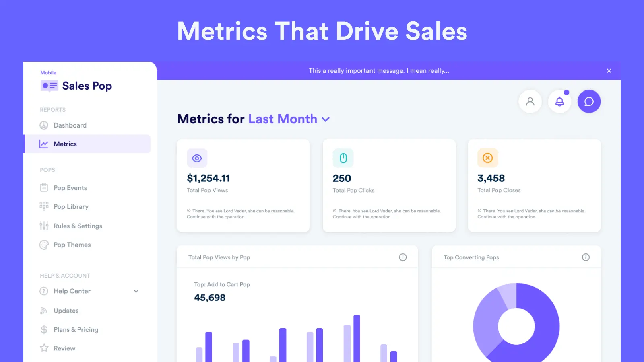Click the Sales Pop brand name
The image size is (644, 362).
87,86
